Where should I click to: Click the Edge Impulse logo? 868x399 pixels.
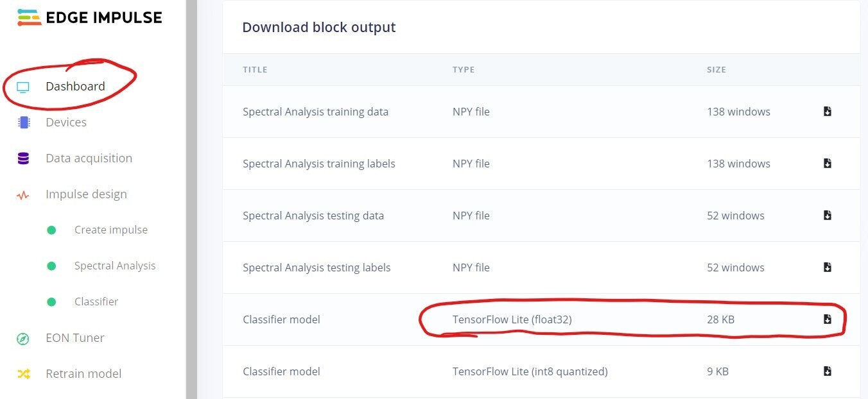click(x=89, y=18)
